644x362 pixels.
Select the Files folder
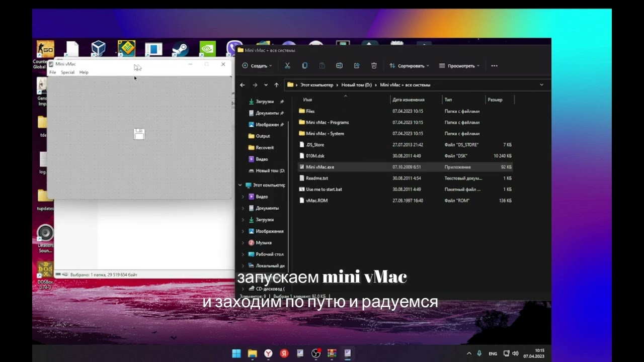406,111
